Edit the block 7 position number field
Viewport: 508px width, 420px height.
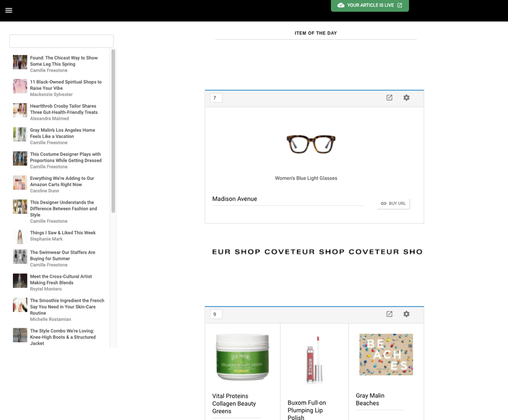tap(216, 97)
